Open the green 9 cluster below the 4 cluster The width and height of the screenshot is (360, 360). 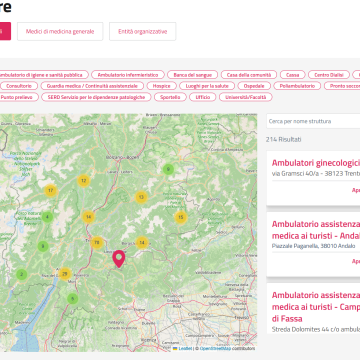click(x=43, y=247)
